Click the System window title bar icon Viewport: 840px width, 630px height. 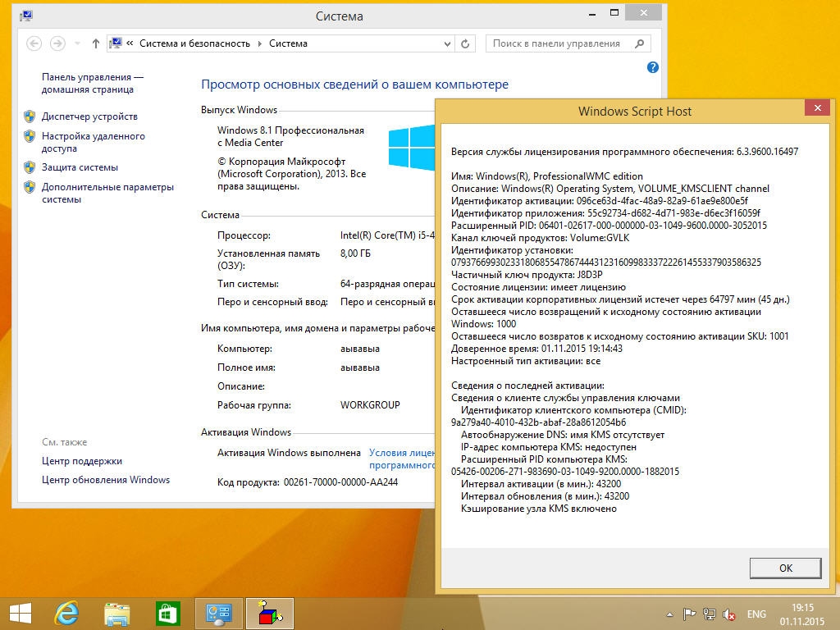(x=25, y=16)
